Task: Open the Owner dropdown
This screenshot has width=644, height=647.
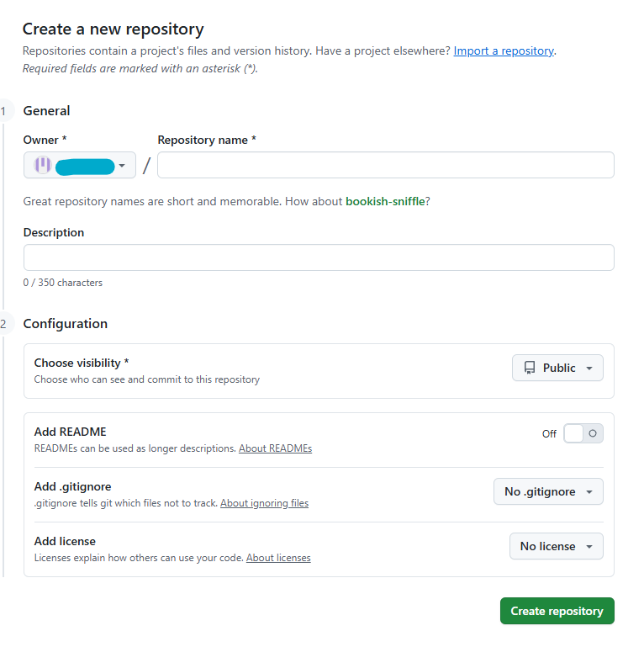Action: [x=80, y=165]
